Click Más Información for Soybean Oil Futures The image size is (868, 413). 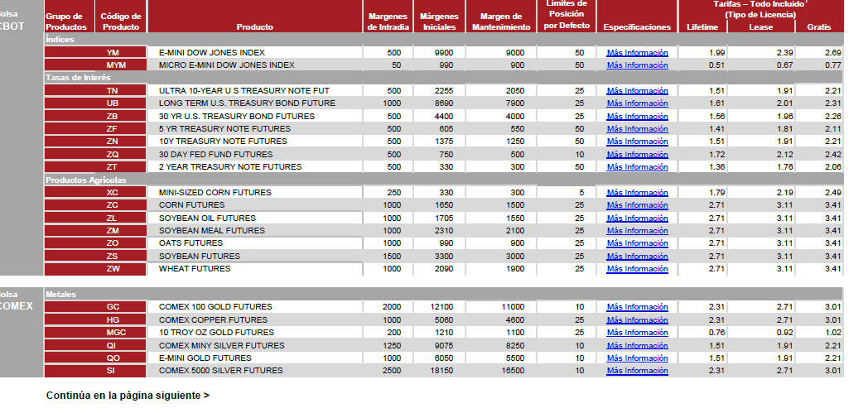(637, 219)
